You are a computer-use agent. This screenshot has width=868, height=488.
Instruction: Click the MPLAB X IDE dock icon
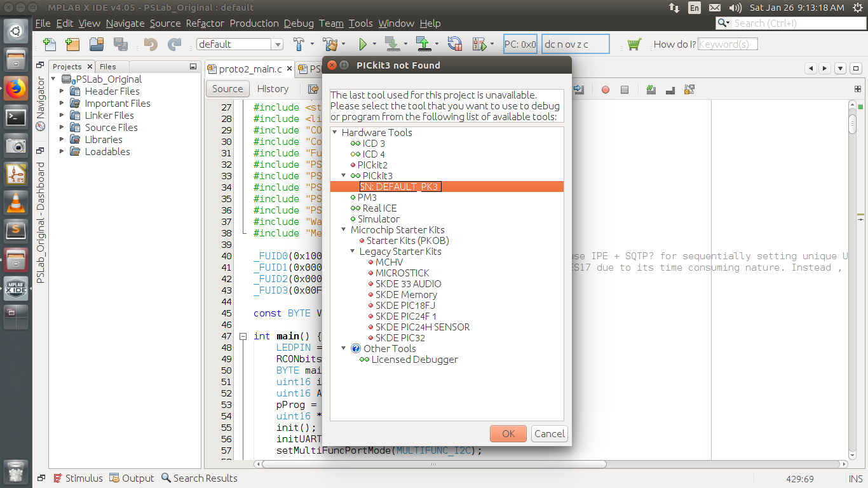click(x=16, y=288)
